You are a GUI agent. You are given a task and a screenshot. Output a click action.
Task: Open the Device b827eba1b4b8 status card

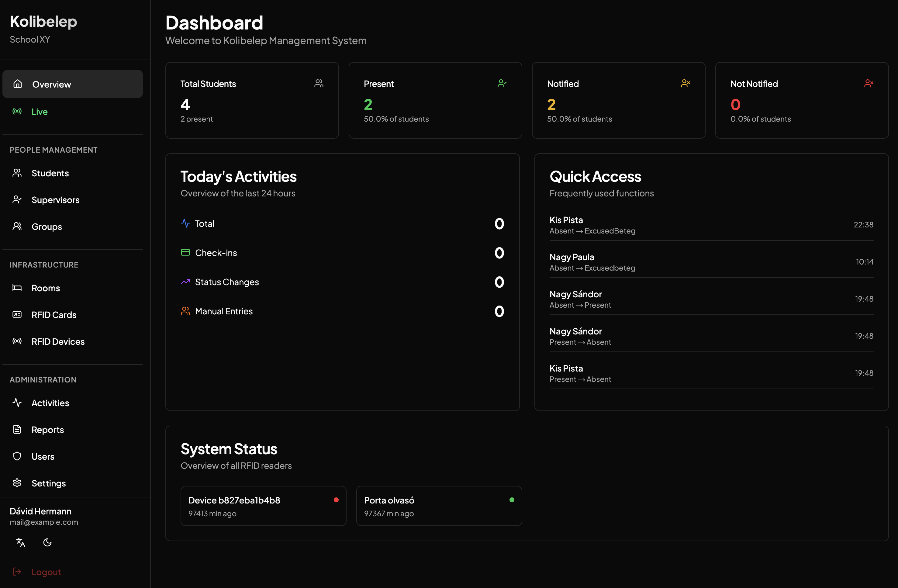(263, 506)
